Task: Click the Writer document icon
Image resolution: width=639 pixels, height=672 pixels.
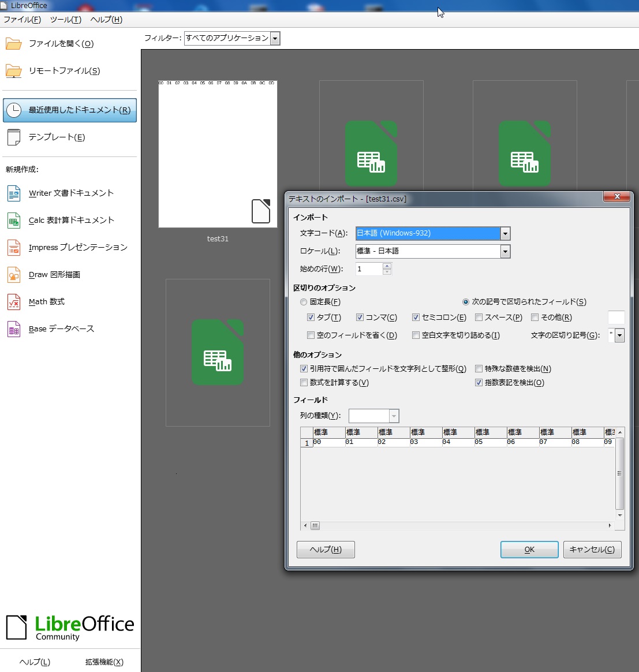Action: 14,193
